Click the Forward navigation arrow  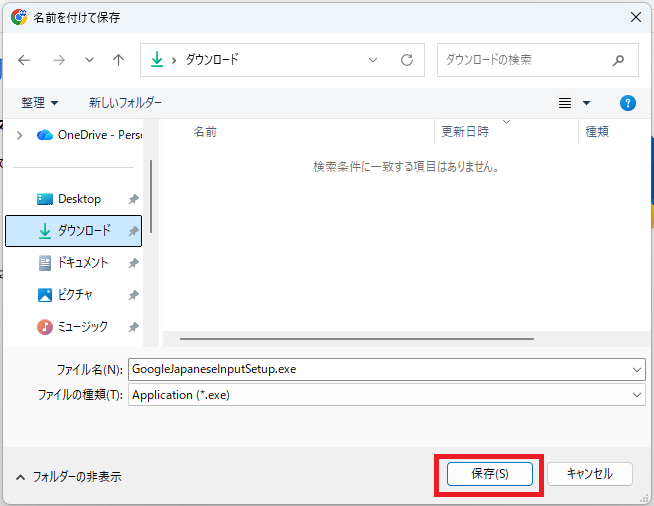[58, 60]
